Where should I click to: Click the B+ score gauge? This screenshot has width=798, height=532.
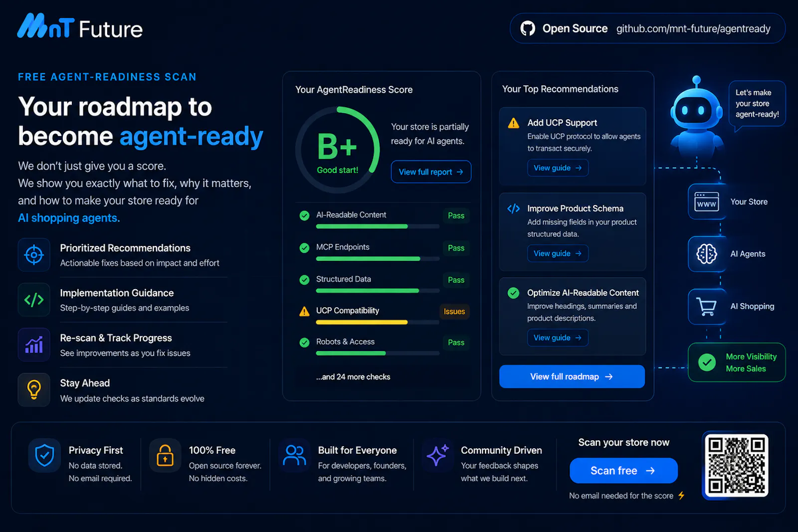point(338,150)
